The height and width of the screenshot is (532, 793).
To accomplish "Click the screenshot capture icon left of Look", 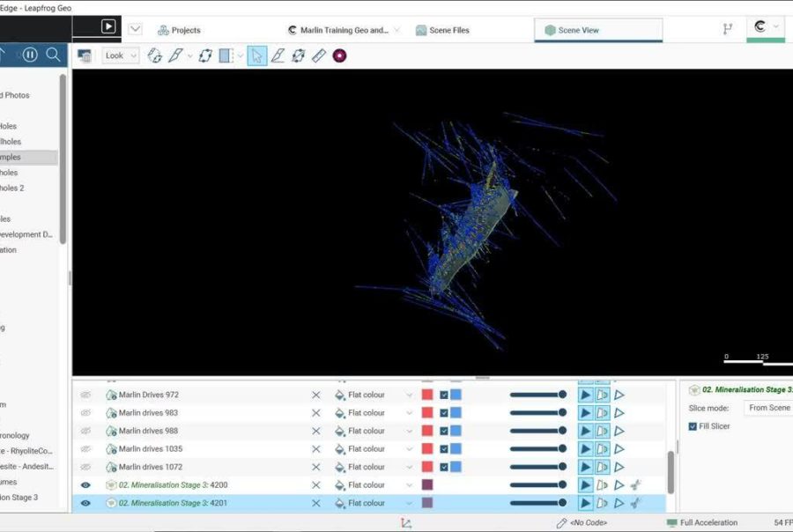I will [84, 55].
